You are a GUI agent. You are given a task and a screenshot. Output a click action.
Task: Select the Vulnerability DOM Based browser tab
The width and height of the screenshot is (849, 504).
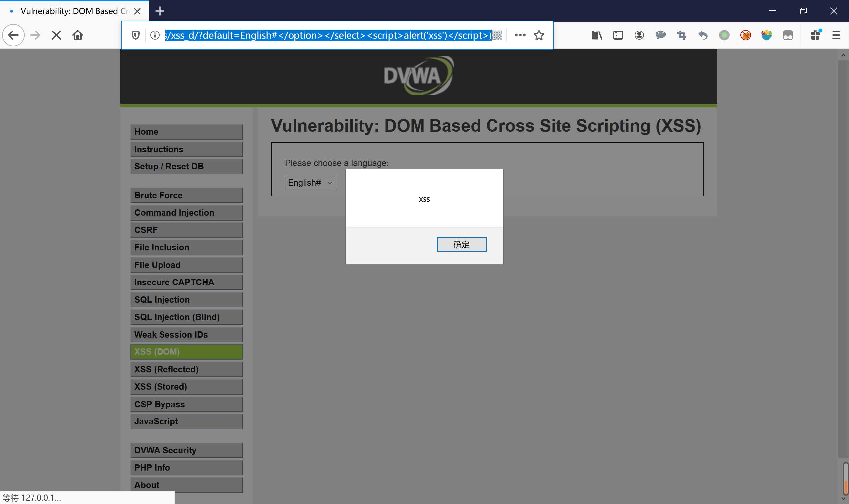(x=74, y=11)
